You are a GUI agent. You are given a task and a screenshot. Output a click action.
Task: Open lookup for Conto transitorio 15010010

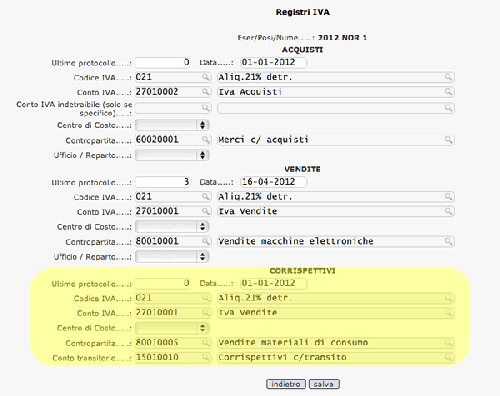tap(206, 358)
